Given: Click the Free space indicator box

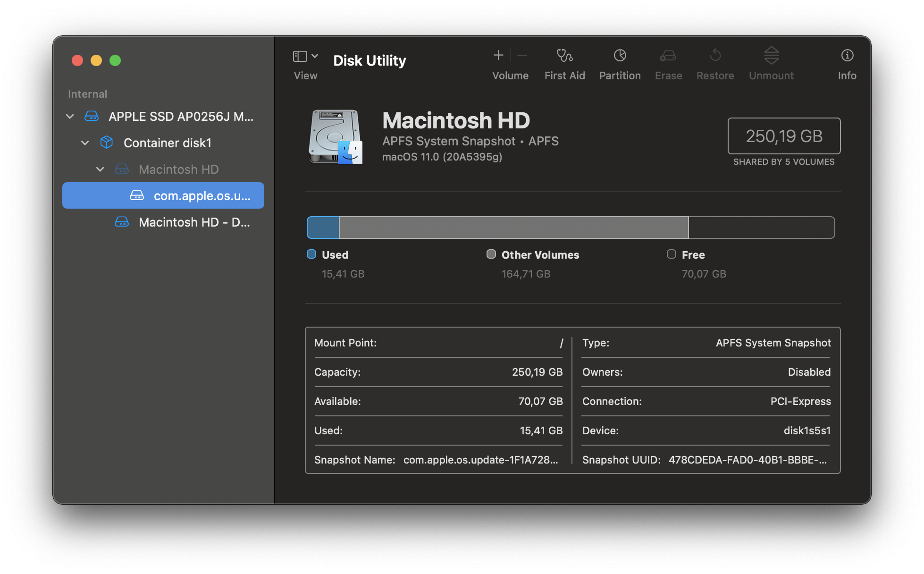Looking at the screenshot, I should tap(672, 254).
